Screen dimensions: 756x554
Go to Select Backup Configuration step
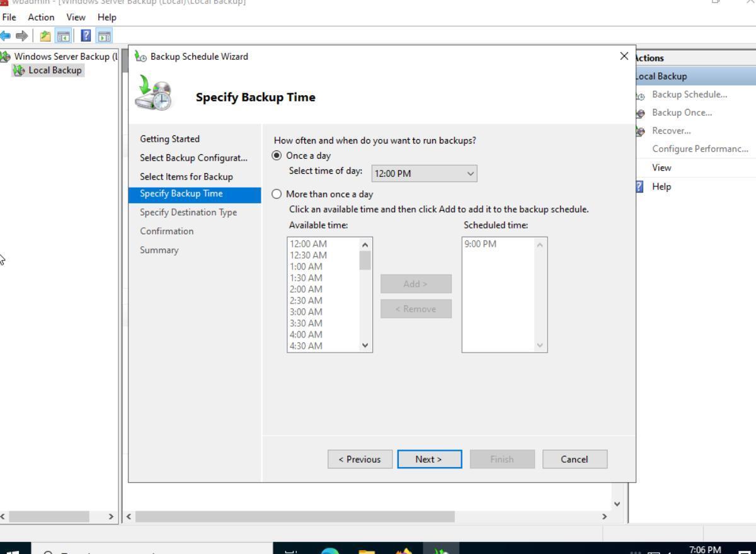pos(193,157)
